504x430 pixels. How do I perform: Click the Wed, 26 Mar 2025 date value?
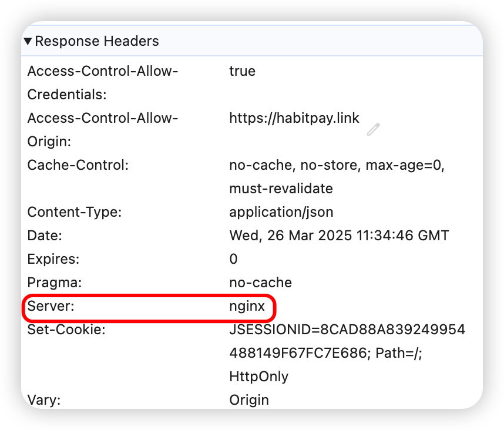point(339,236)
